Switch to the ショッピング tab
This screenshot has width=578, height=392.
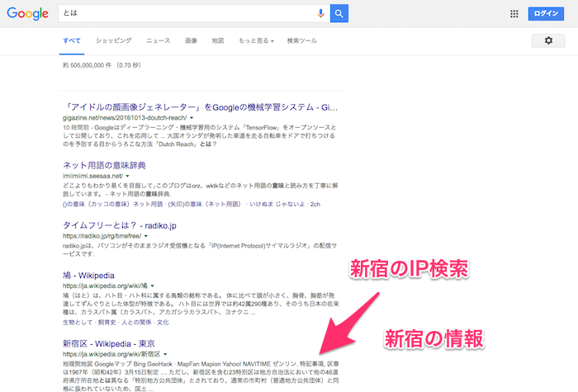click(x=113, y=40)
